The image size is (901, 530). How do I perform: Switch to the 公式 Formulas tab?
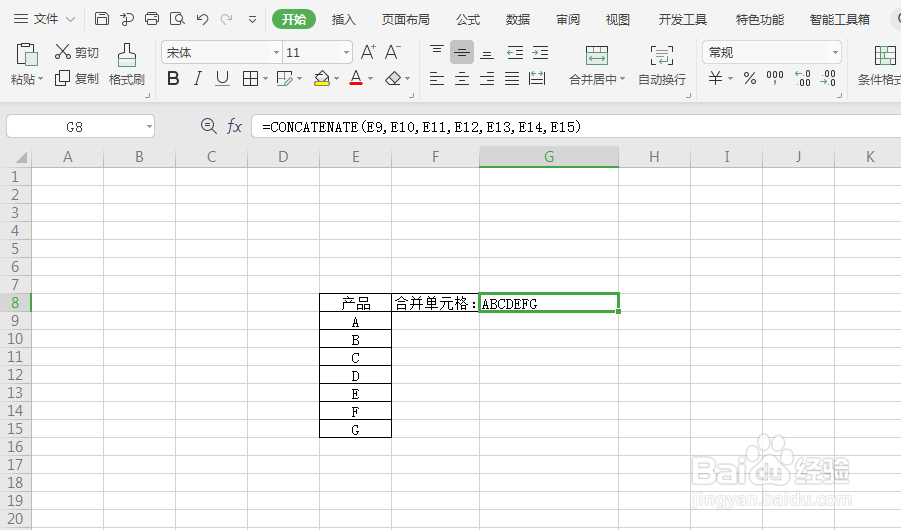pos(468,20)
